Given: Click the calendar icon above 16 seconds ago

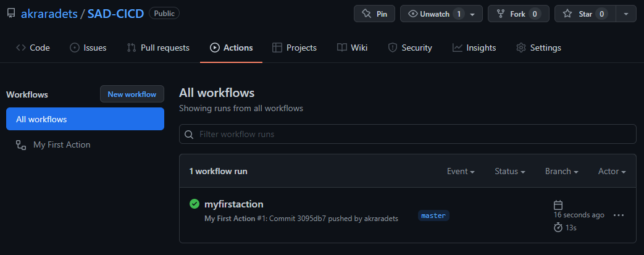Looking at the screenshot, I should coord(558,204).
